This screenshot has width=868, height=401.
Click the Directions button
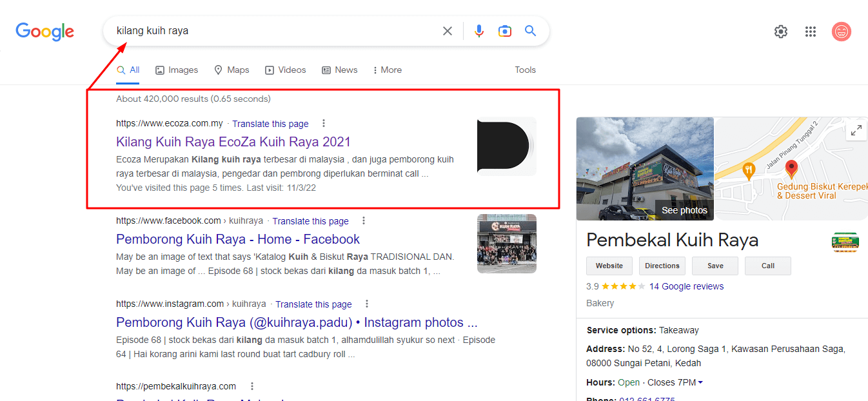pyautogui.click(x=662, y=266)
